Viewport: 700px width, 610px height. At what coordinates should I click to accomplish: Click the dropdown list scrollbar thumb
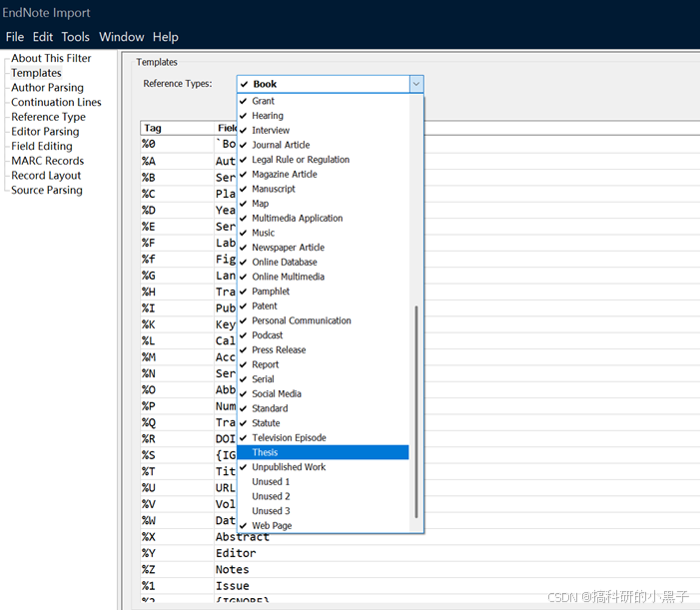pyautogui.click(x=416, y=411)
